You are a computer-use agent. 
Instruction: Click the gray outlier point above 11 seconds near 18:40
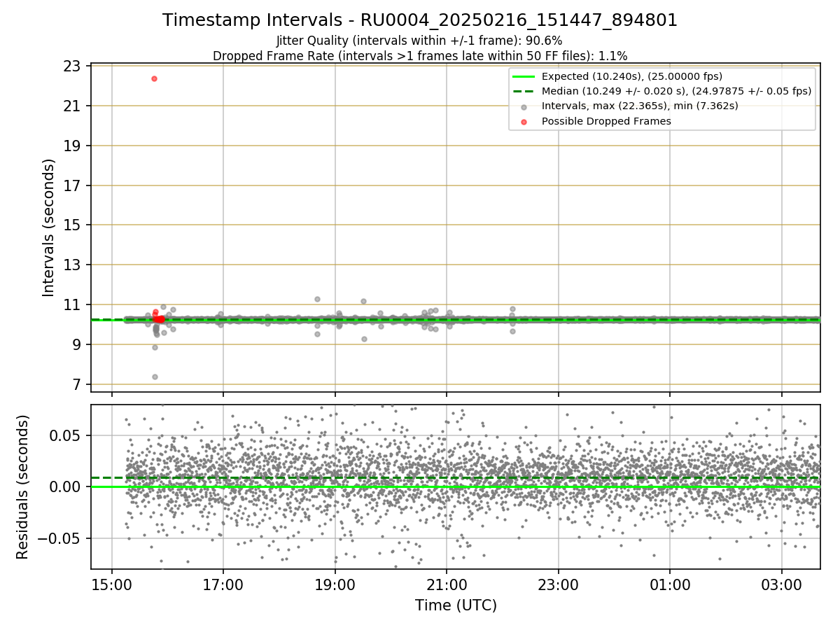coord(317,299)
